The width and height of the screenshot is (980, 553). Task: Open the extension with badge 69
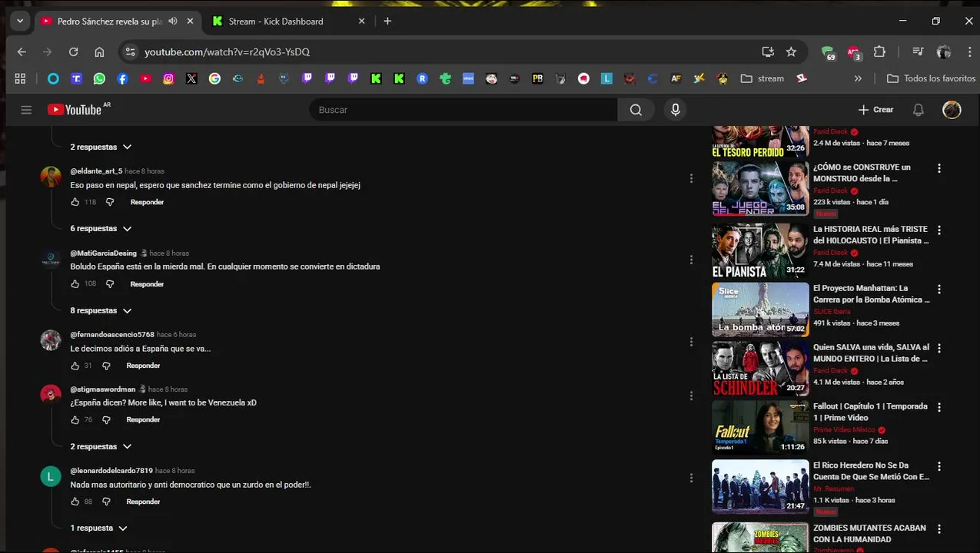point(828,52)
